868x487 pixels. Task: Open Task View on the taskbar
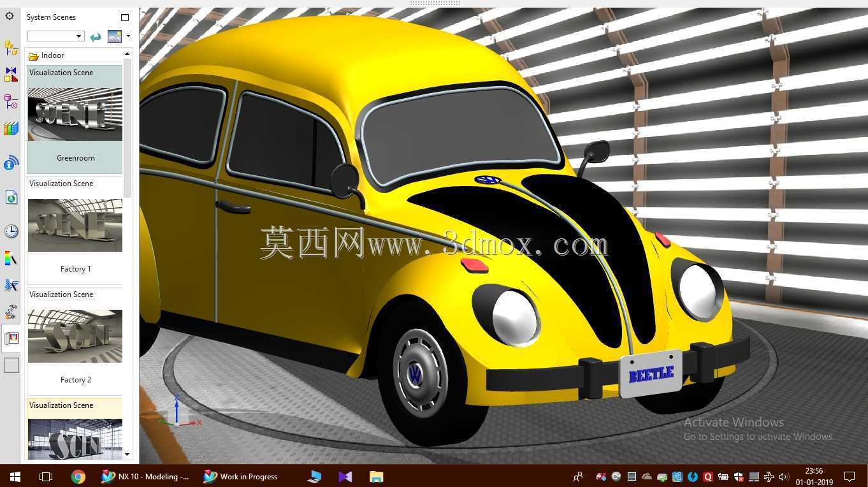coord(46,476)
